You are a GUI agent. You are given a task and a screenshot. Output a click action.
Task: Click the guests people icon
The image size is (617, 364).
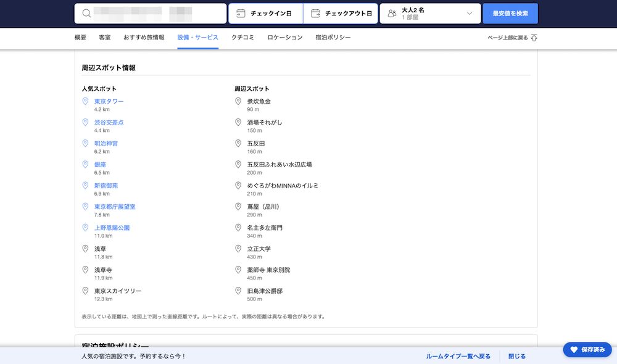pyautogui.click(x=392, y=14)
